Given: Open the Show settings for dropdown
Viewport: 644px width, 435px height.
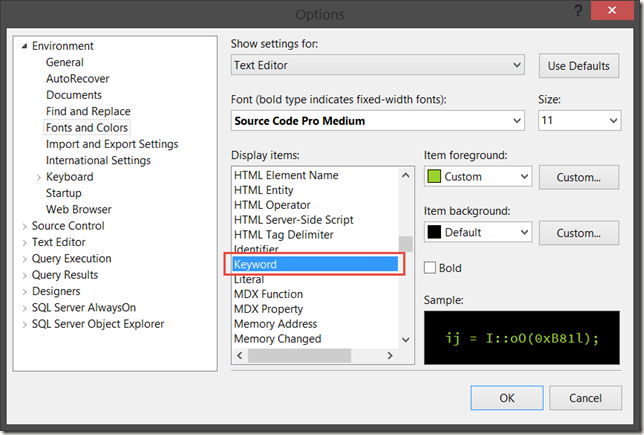Looking at the screenshot, I should (377, 65).
